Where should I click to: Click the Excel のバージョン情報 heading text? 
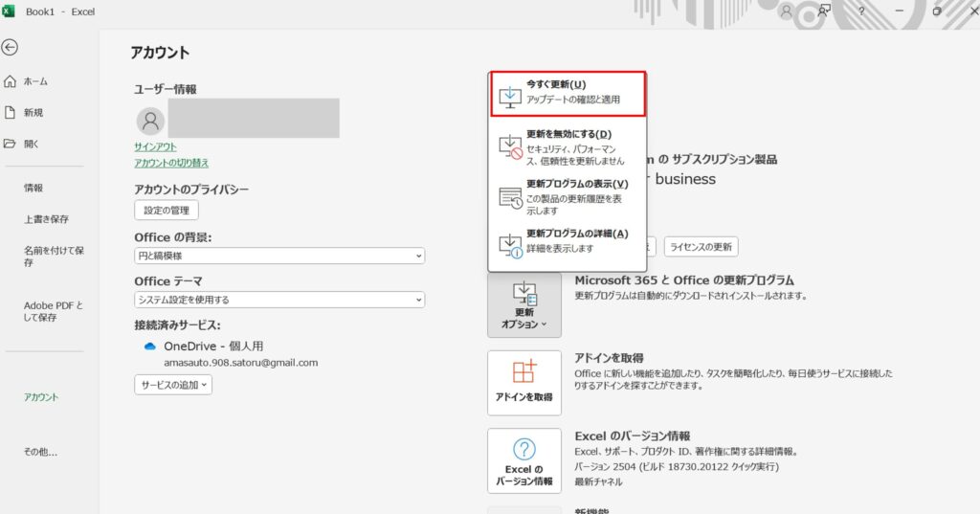click(633, 436)
